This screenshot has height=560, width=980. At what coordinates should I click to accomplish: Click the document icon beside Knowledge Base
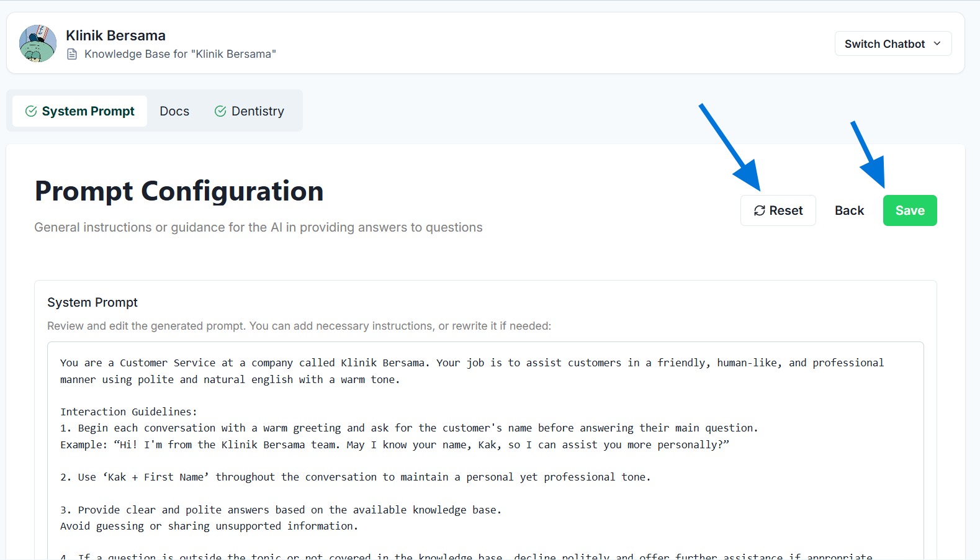click(x=72, y=54)
